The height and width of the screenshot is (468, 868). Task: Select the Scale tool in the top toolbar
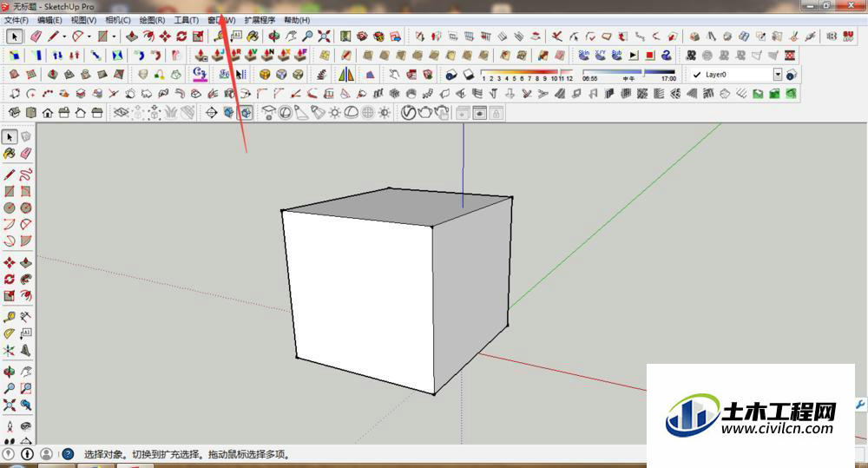tap(198, 36)
